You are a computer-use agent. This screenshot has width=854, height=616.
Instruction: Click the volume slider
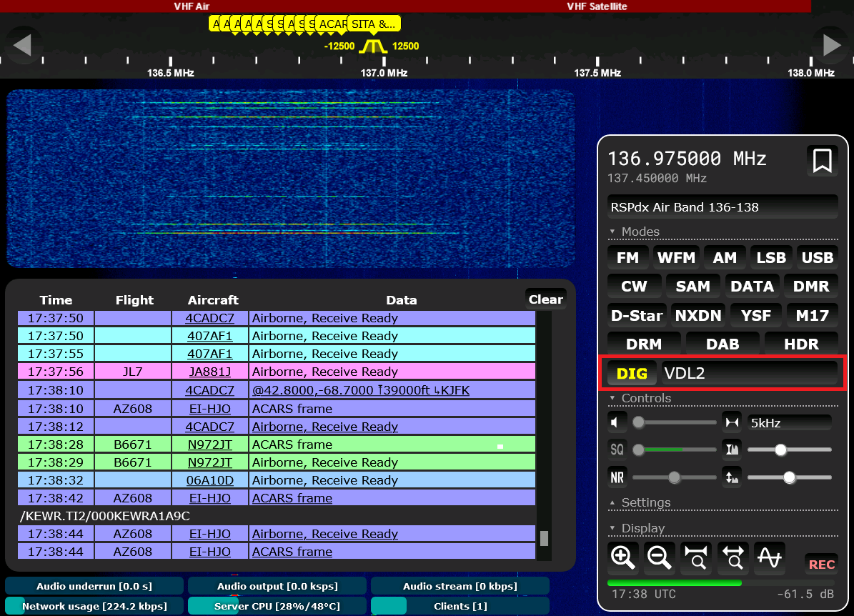(675, 422)
